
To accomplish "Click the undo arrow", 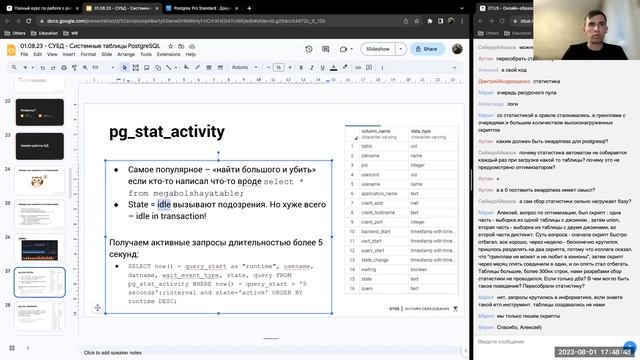I will (x=42, y=67).
